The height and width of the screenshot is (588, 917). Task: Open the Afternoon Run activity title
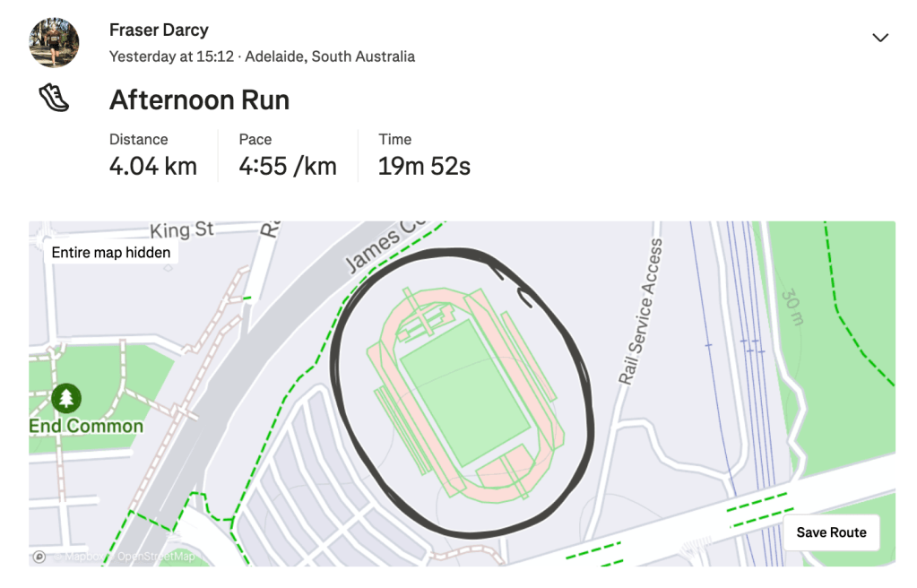click(x=199, y=99)
